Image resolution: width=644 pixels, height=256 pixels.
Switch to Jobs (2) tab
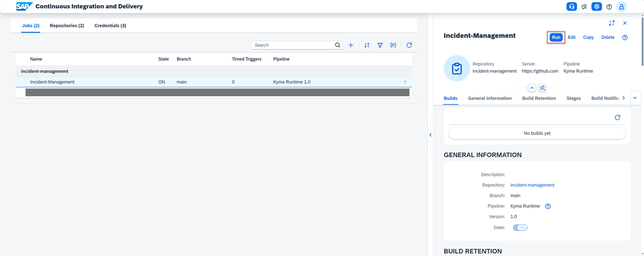click(31, 26)
